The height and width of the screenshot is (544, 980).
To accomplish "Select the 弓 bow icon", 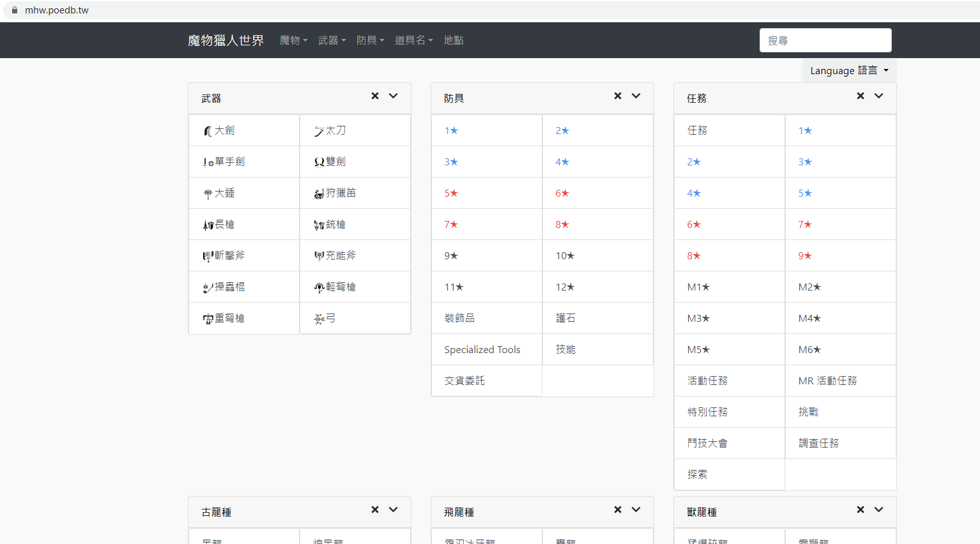I will click(319, 319).
